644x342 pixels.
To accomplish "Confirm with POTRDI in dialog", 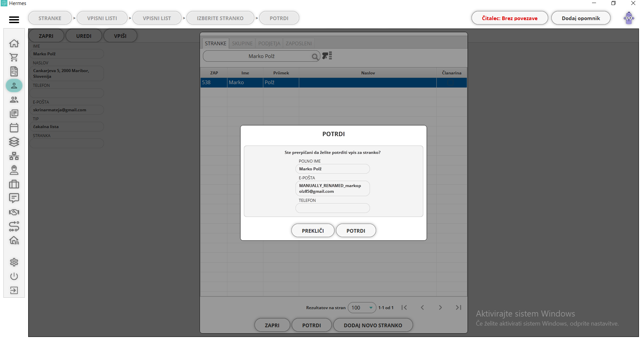I will coord(356,231).
